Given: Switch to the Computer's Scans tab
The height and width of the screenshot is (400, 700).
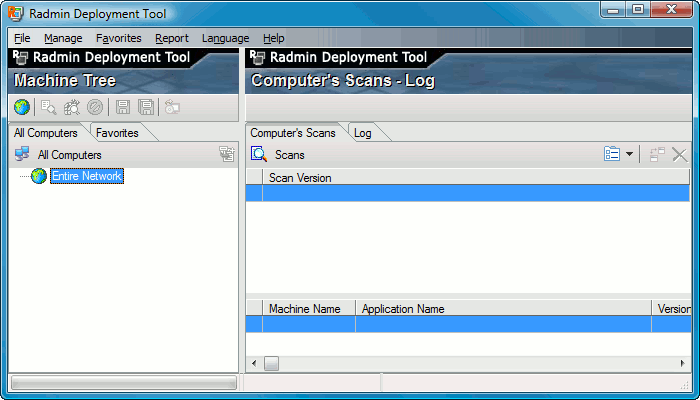Looking at the screenshot, I should pos(293,133).
